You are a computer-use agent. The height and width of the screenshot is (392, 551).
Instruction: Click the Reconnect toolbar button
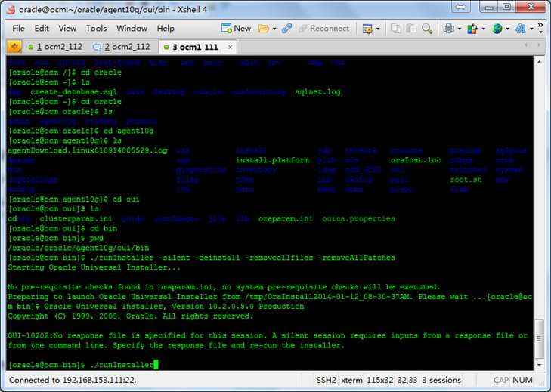[323, 29]
